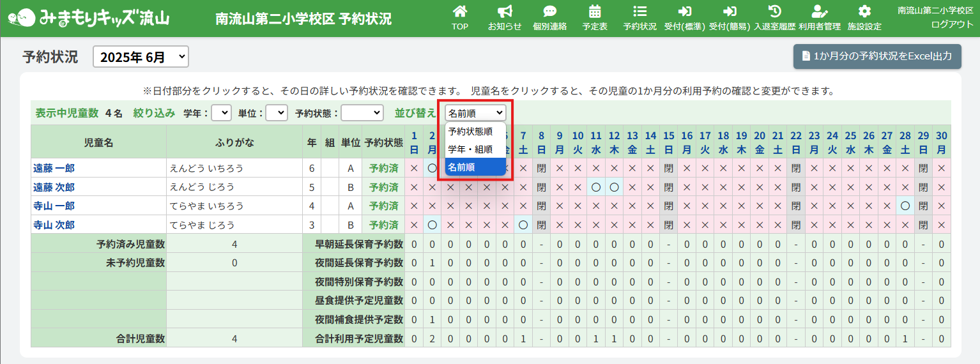Export month reservations via Excel出力 button
This screenshot has height=364, width=980.
(x=877, y=56)
